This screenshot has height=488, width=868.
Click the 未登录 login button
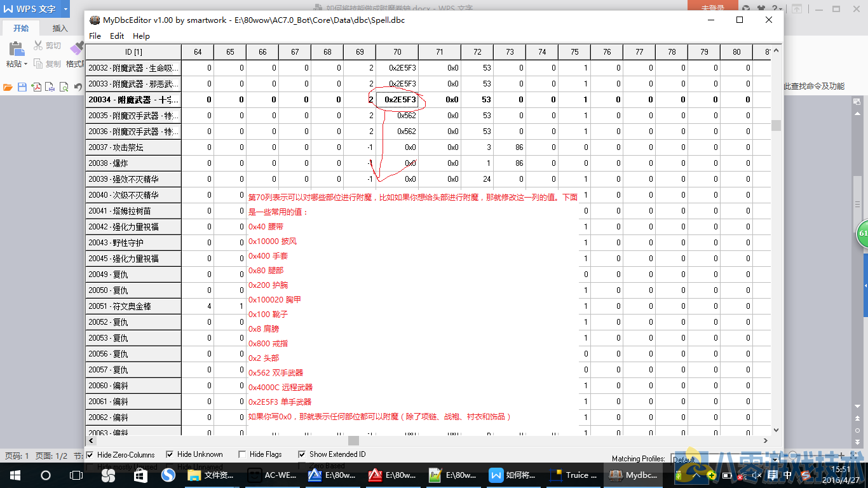[x=712, y=8]
